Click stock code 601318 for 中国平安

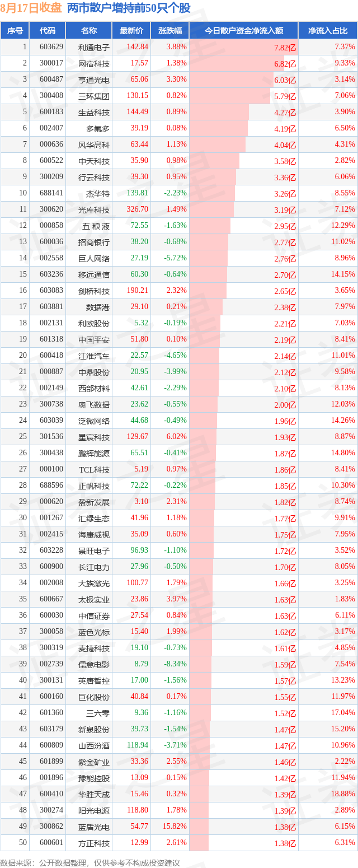(x=48, y=339)
